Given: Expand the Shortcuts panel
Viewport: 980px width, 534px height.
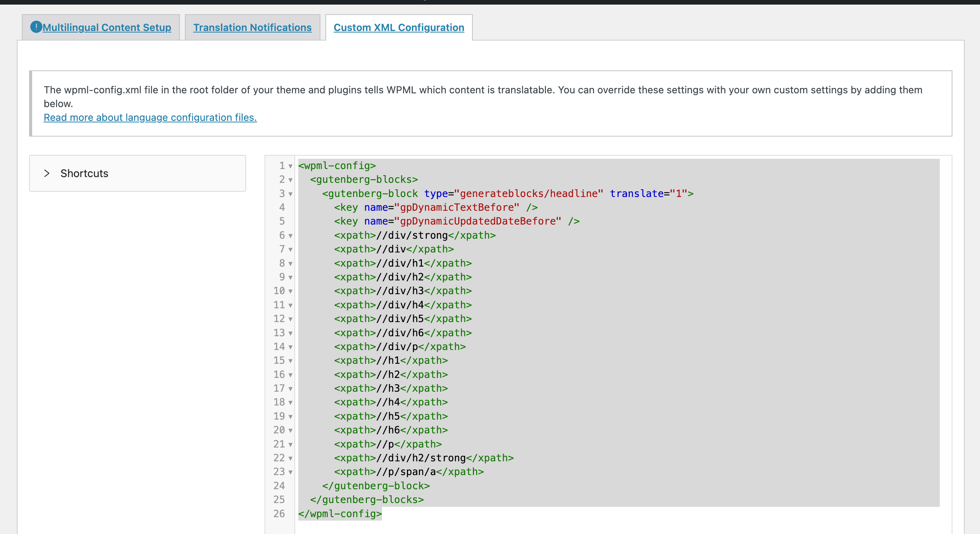Looking at the screenshot, I should [x=137, y=173].
